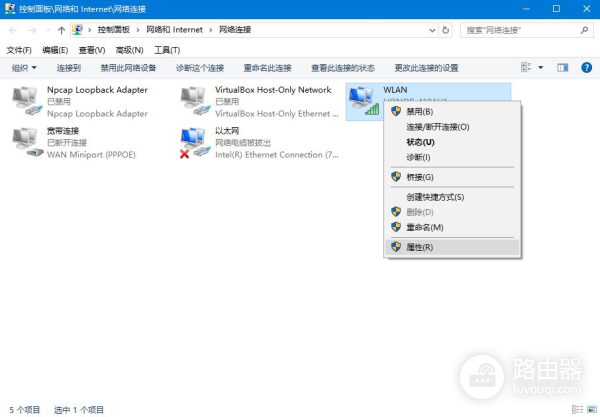Select 网络和 Internet breadcrumb
Viewport: 600px width, 417px height.
174,30
